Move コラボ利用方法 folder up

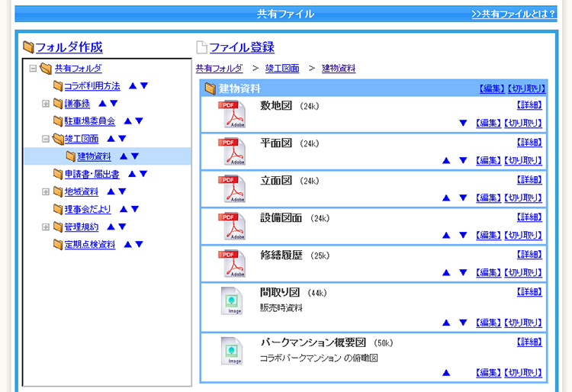[x=133, y=85]
